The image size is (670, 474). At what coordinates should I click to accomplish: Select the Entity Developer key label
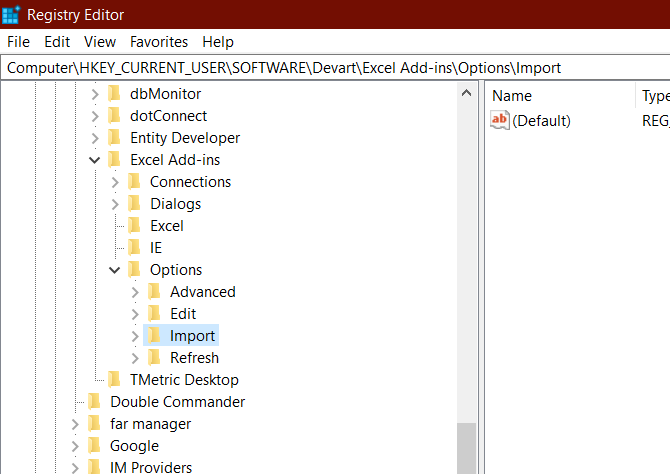tap(185, 138)
